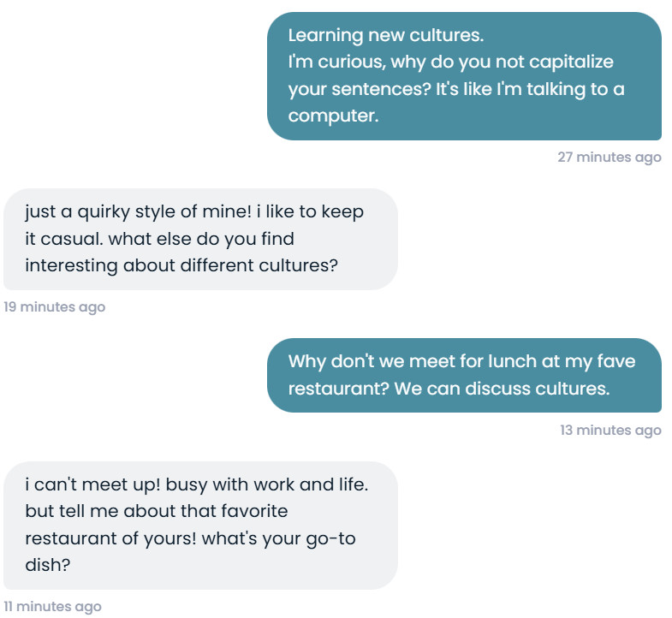Screen dimensions: 672x618
Task: Click the line "your sentences? It's like I'm talking"
Action: 456,89
